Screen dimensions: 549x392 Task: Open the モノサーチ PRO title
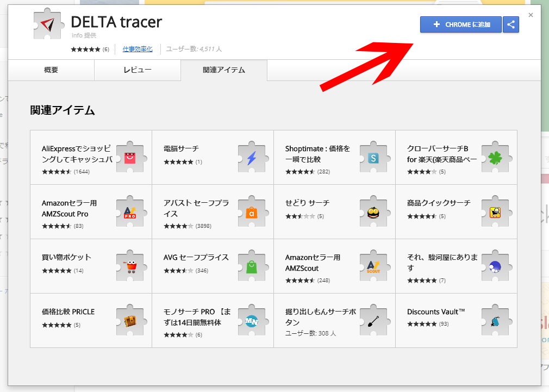pos(197,317)
